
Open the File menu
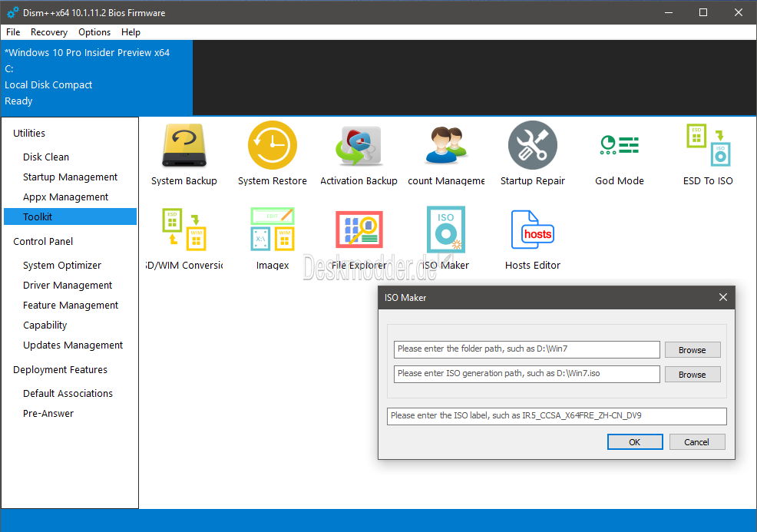pyautogui.click(x=13, y=32)
